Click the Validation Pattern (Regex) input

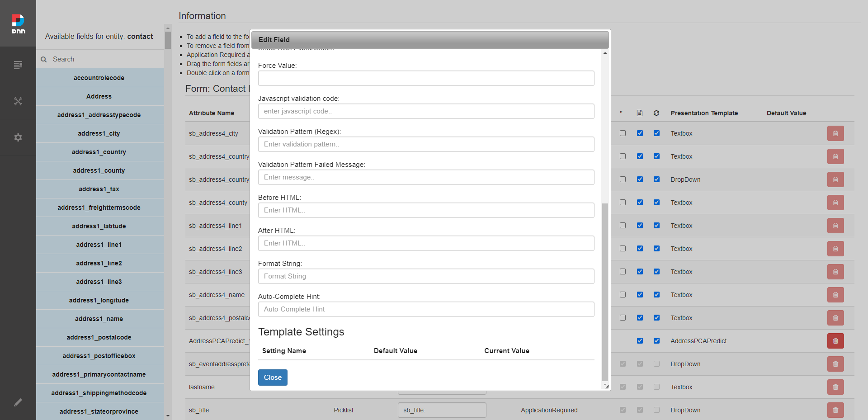[426, 144]
